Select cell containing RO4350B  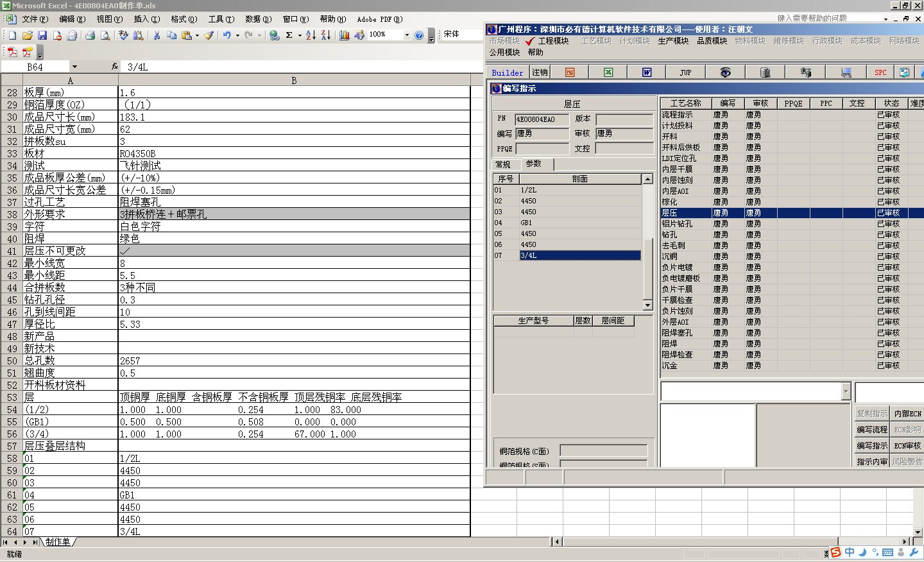[295, 153]
